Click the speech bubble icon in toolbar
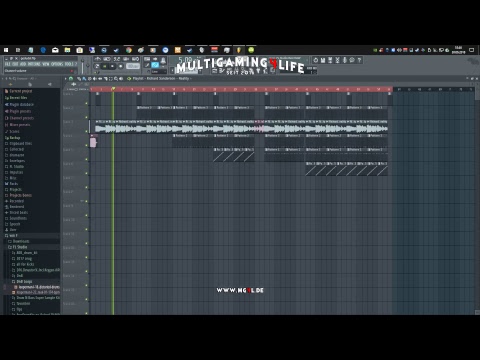The image size is (480, 360). click(x=352, y=60)
